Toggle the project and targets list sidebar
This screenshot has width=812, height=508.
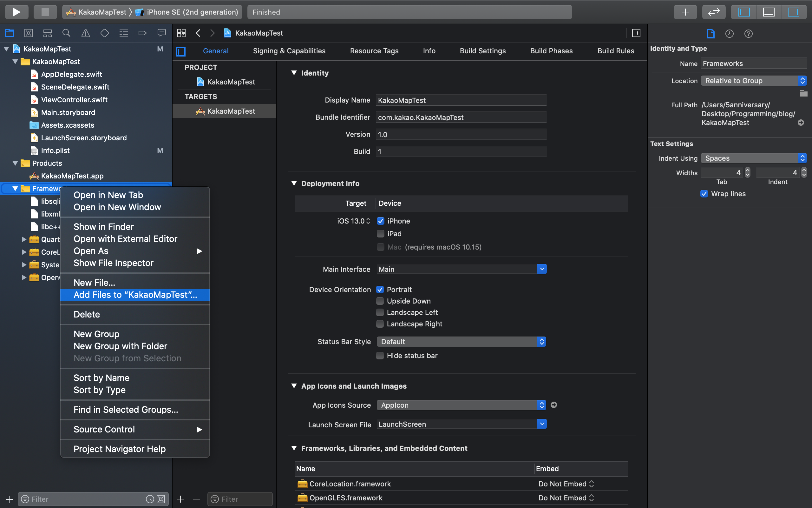tap(181, 51)
